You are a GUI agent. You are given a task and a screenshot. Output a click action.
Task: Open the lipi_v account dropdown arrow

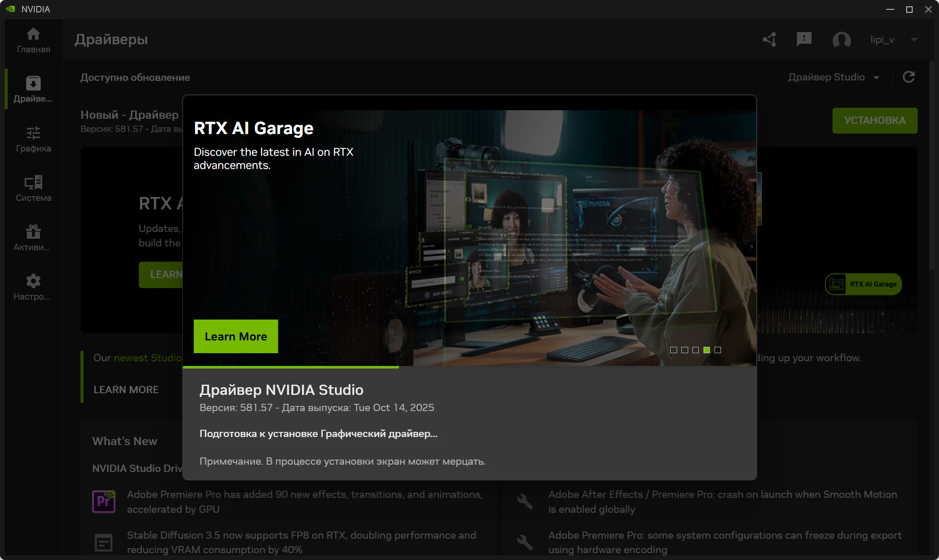(x=914, y=40)
